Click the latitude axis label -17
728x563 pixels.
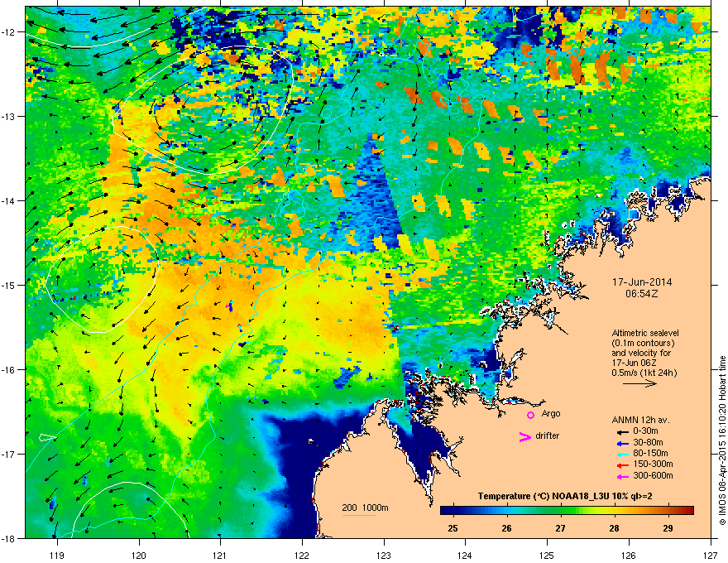point(9,454)
